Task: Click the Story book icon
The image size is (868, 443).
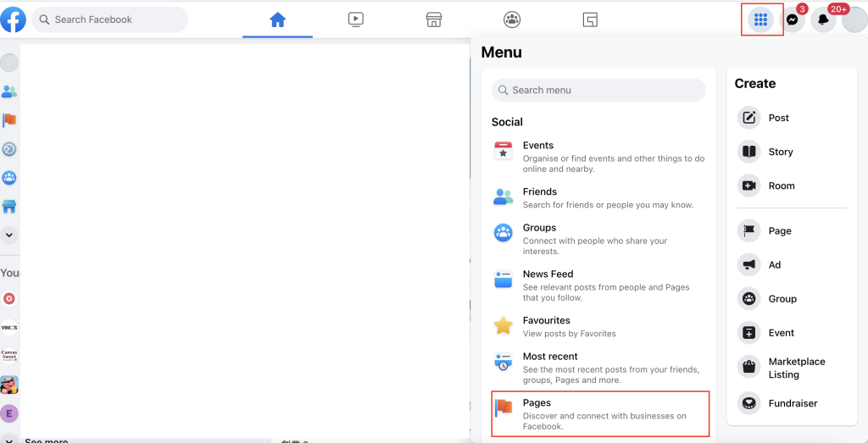Action: click(749, 152)
